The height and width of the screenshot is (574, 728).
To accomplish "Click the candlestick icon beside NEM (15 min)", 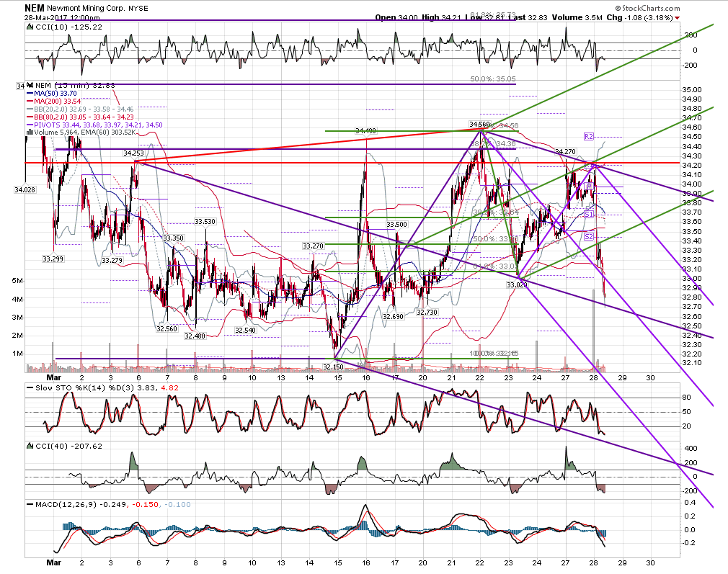I will pyautogui.click(x=30, y=86).
